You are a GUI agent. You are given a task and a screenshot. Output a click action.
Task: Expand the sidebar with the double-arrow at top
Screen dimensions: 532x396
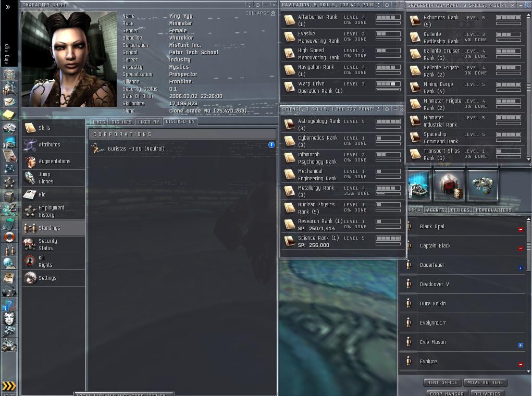point(8,6)
